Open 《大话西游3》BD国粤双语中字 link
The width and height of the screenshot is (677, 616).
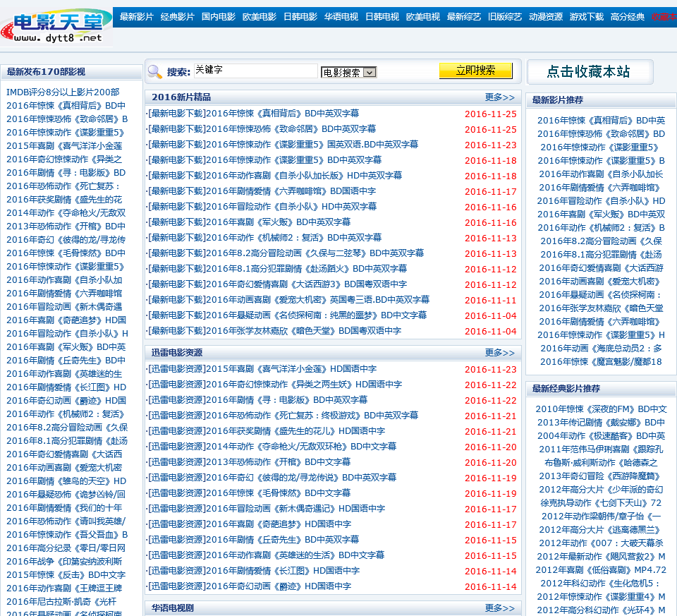pos(306,284)
